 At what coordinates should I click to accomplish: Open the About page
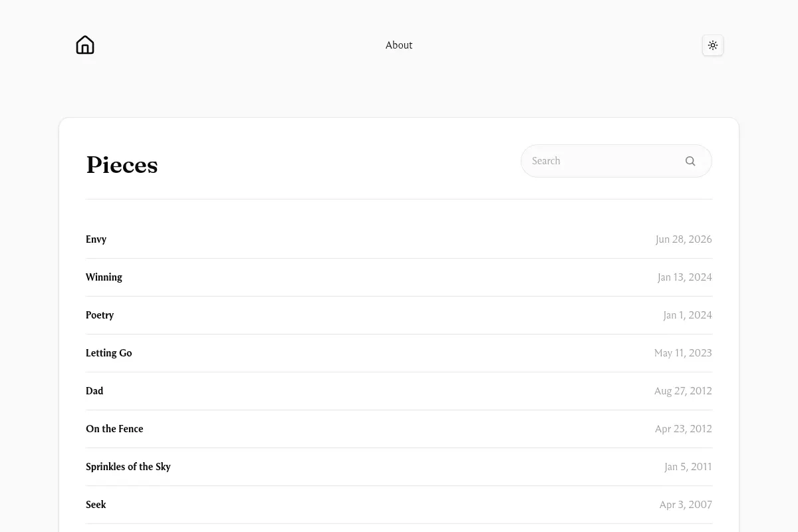coord(399,45)
